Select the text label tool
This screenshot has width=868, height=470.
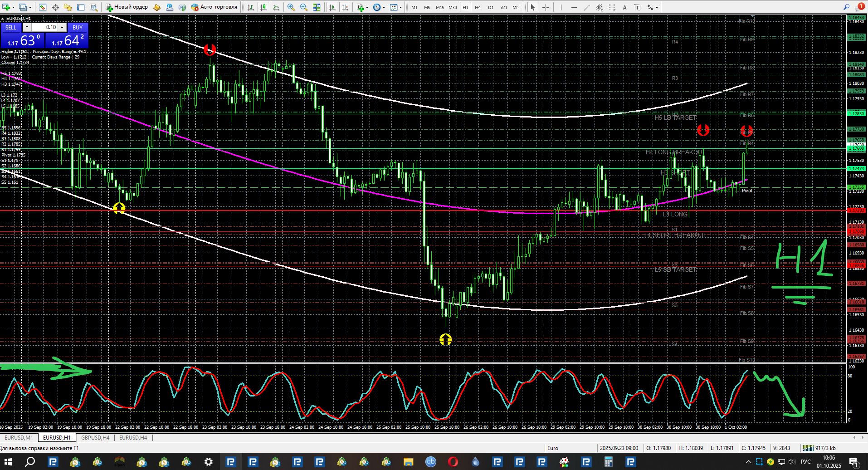coord(638,7)
